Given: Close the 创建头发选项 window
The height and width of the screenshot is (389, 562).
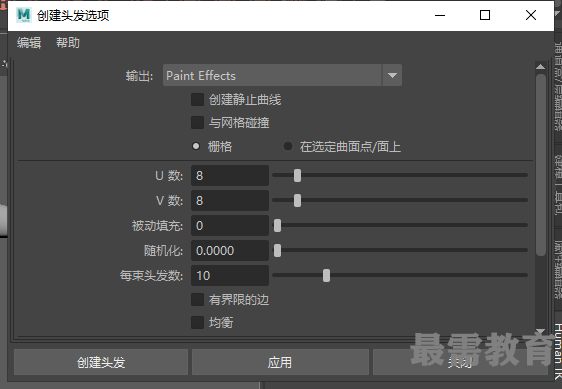Looking at the screenshot, I should (531, 15).
